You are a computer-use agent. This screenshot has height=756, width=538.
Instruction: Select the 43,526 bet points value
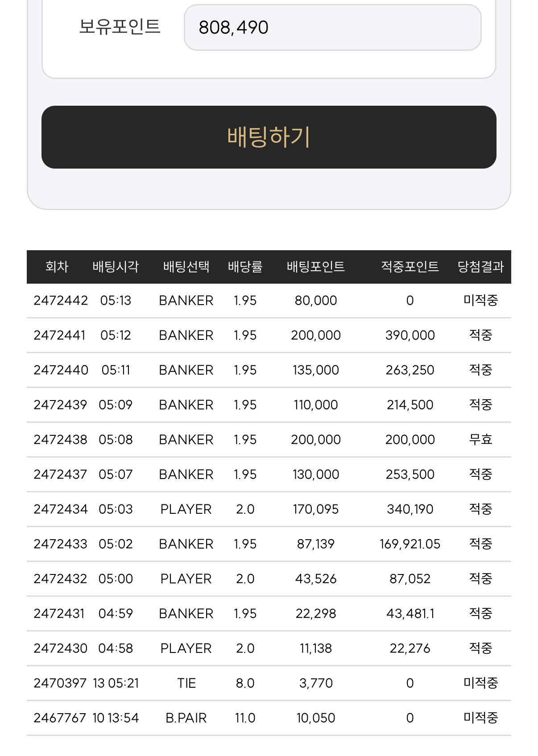pos(316,579)
